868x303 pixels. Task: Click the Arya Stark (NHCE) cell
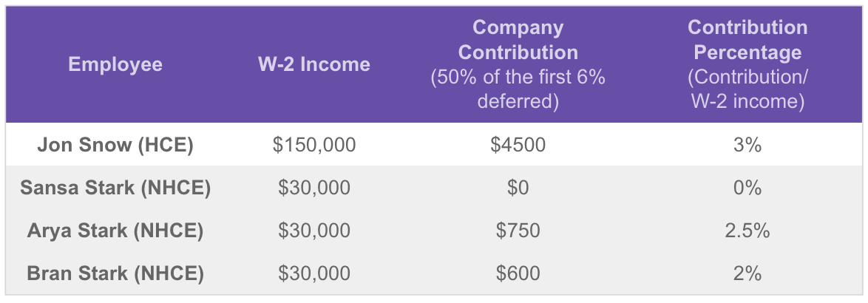pyautogui.click(x=115, y=231)
